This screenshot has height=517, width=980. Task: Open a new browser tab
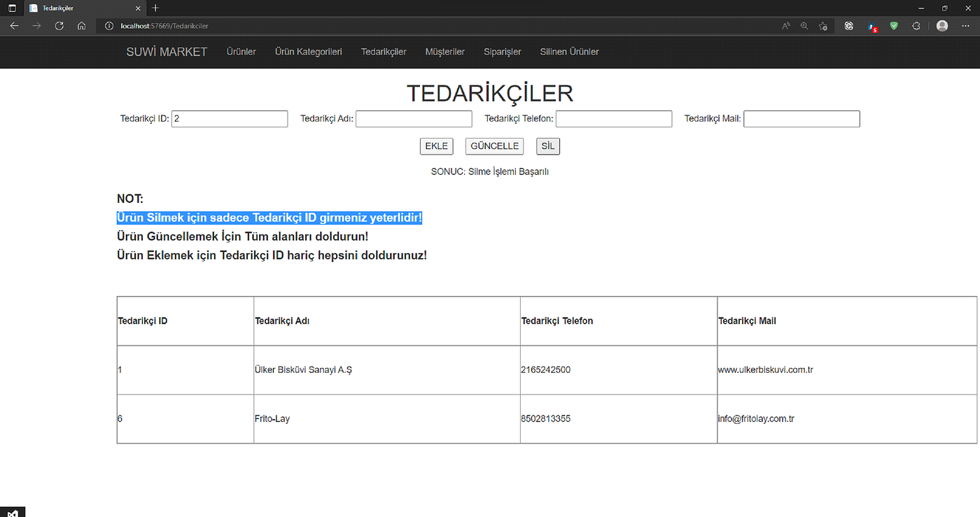pos(155,8)
